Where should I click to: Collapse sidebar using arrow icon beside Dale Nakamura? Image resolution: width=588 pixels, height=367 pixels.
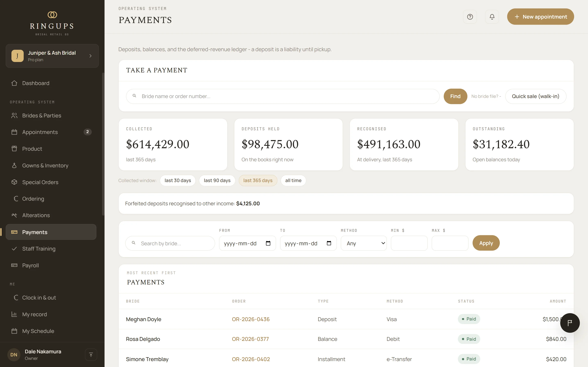91,355
